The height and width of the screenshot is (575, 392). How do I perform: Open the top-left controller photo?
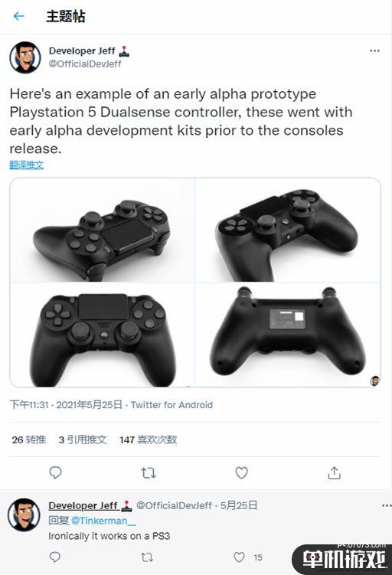(x=103, y=230)
